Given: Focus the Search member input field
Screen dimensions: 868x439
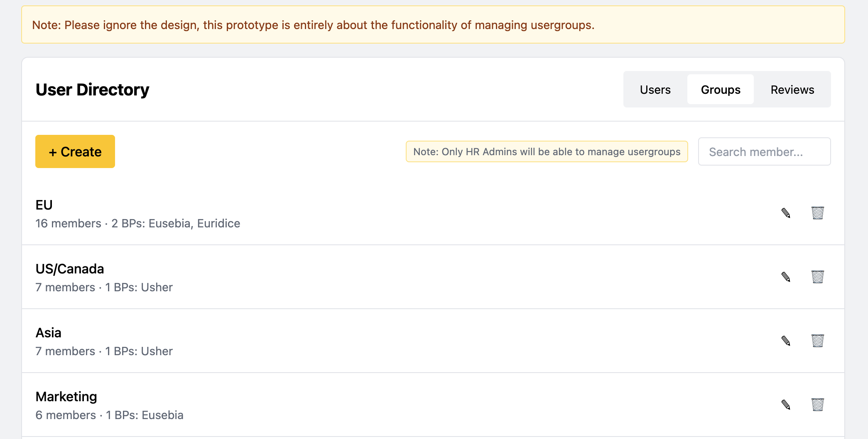Looking at the screenshot, I should (x=764, y=152).
